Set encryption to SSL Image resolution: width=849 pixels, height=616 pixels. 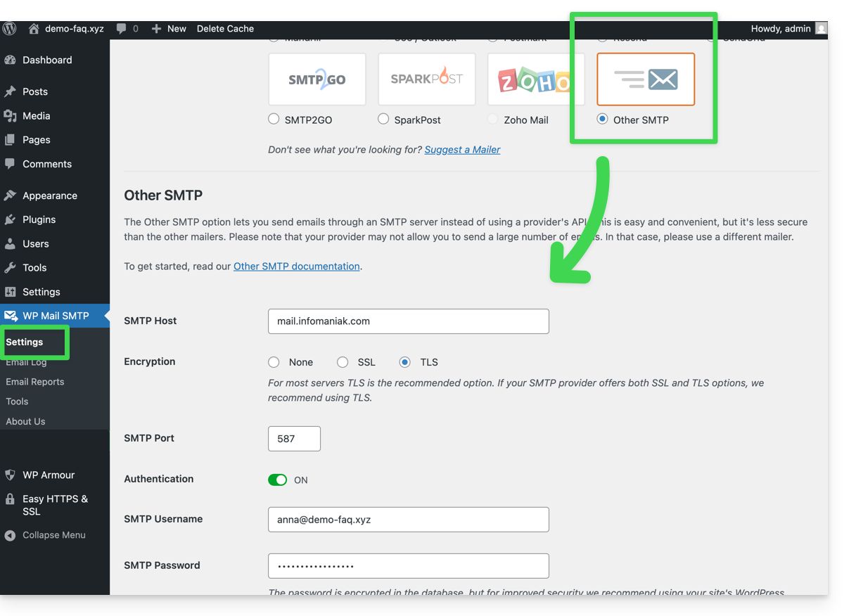[343, 362]
